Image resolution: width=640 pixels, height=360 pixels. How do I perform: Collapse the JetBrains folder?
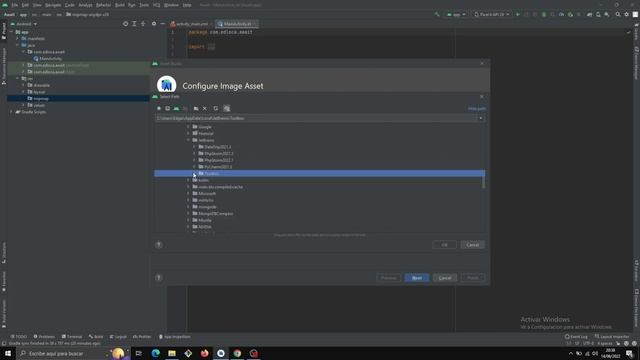pyautogui.click(x=188, y=140)
